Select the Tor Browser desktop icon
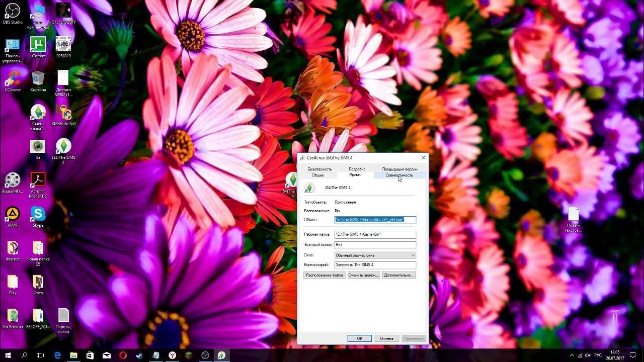Screen dimensions: 644x362 coord(13,318)
